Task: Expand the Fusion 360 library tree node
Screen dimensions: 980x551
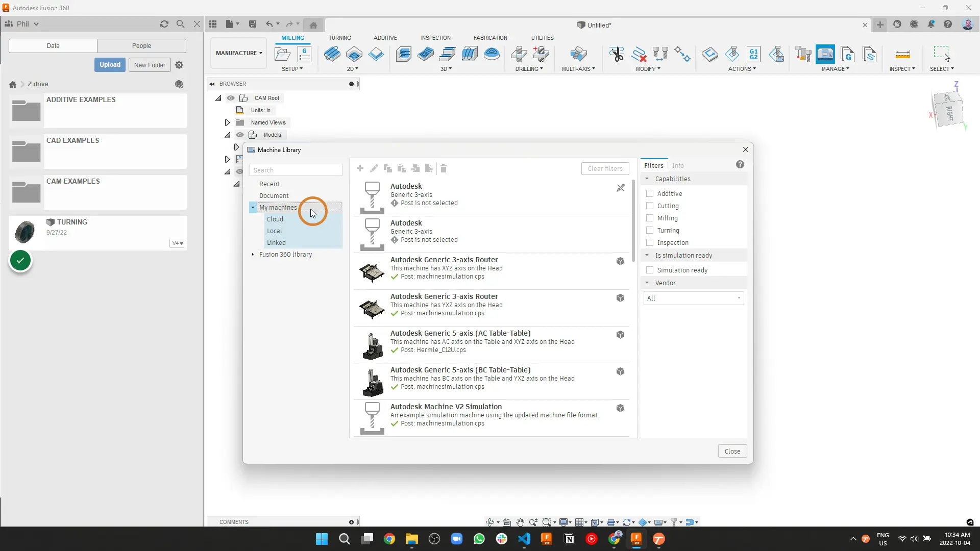Action: (253, 254)
